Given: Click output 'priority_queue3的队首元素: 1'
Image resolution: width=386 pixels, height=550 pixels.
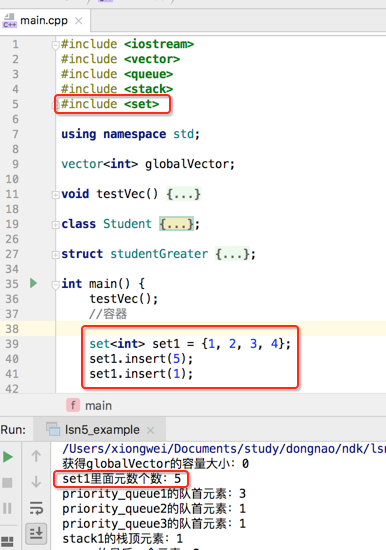Looking at the screenshot, I should click(x=154, y=524).
